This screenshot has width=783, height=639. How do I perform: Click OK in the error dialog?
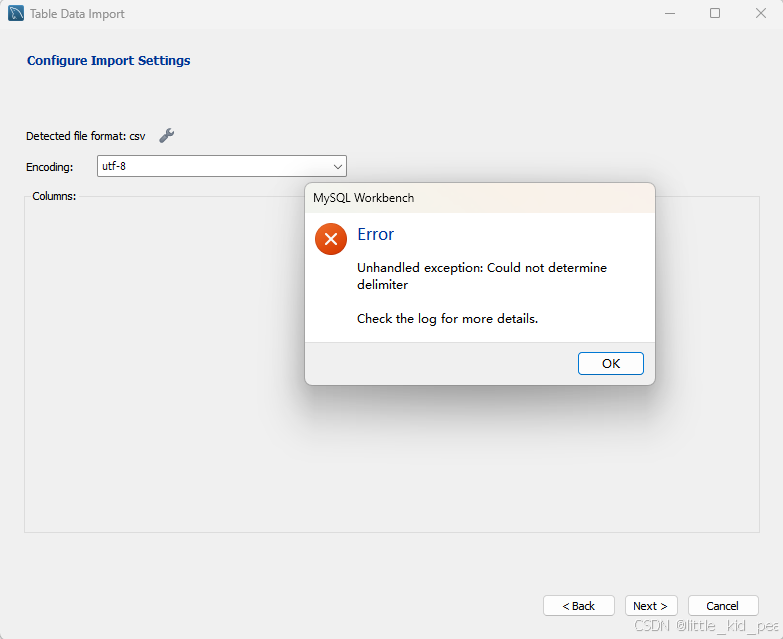(611, 363)
